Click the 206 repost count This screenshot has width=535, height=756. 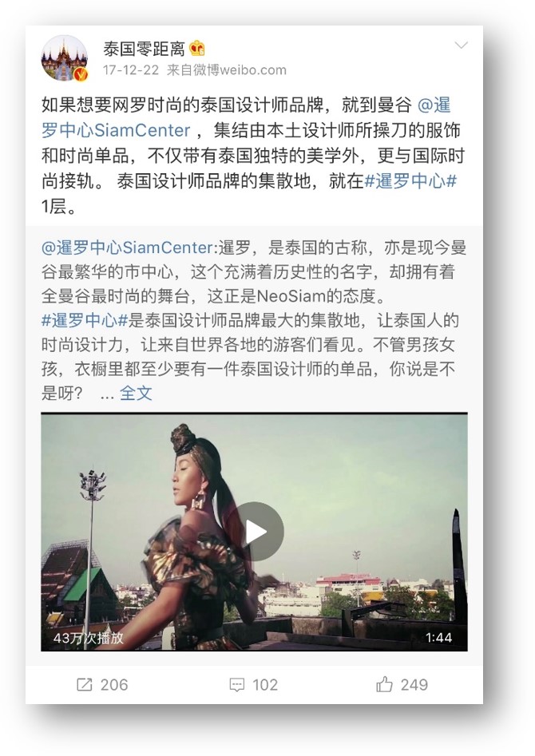coord(114,685)
